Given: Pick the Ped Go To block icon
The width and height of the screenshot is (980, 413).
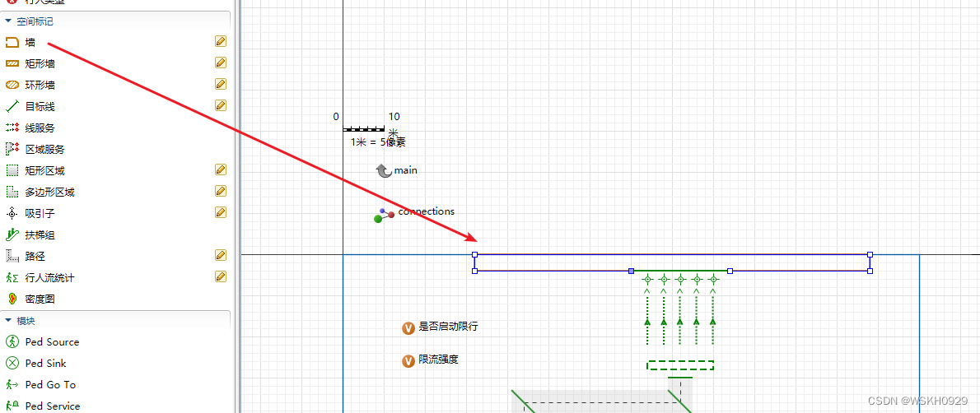Looking at the screenshot, I should click(x=12, y=384).
